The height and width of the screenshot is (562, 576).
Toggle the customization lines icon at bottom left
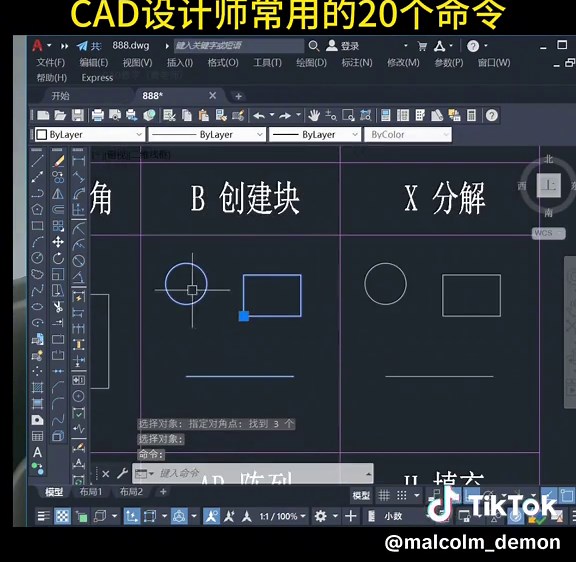(x=44, y=516)
